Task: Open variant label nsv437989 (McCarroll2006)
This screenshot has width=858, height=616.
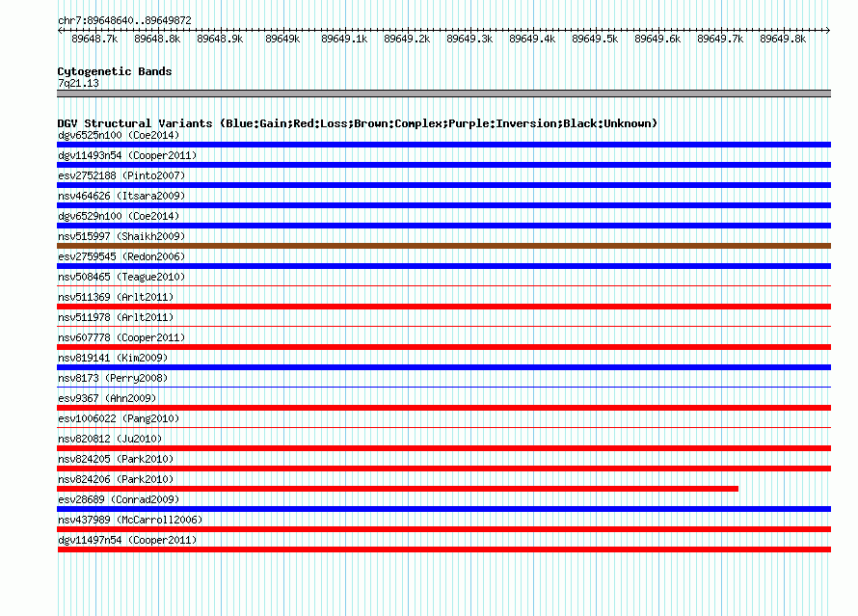Action: (x=130, y=520)
